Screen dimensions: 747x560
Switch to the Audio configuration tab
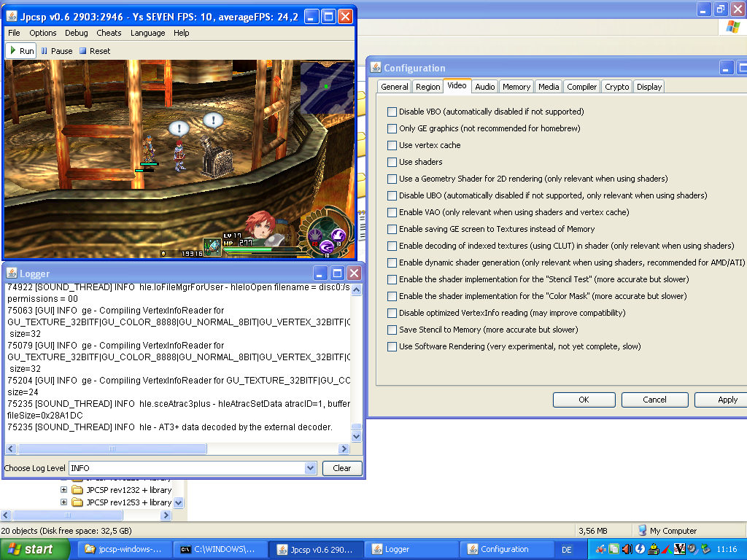484,87
